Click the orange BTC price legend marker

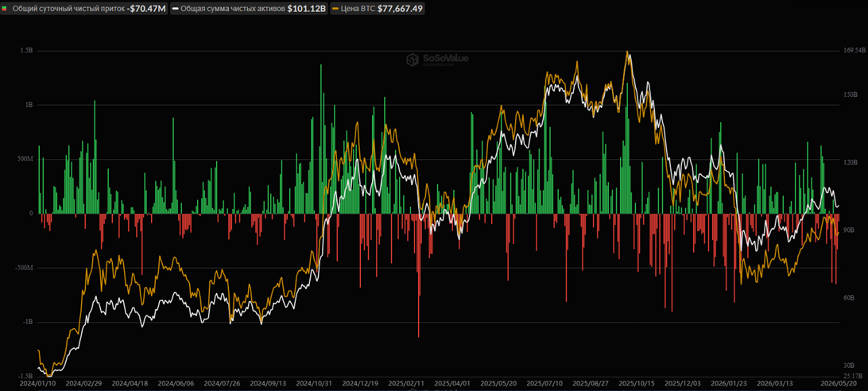[x=334, y=9]
